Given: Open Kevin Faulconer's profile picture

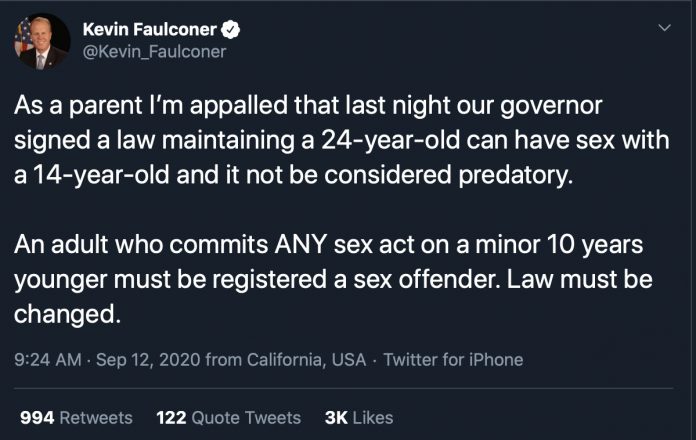Looking at the screenshot, I should 42,41.
